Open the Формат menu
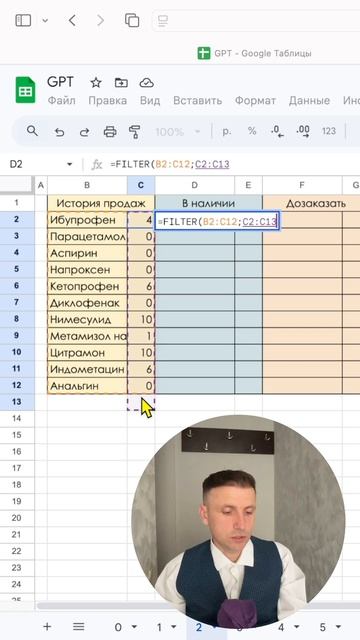 256,100
